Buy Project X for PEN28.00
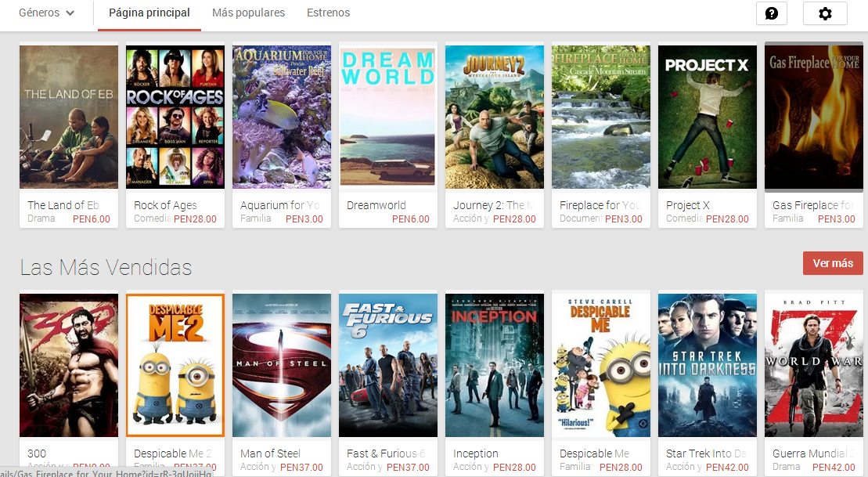This screenshot has width=868, height=477. coord(727,219)
